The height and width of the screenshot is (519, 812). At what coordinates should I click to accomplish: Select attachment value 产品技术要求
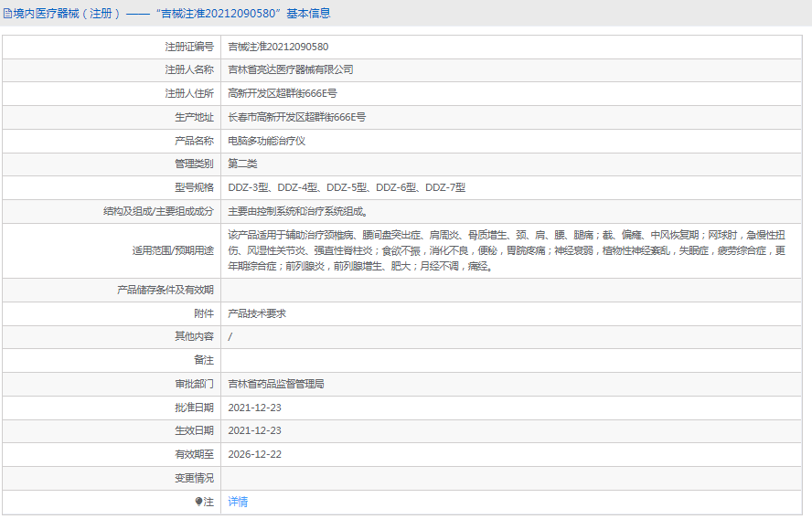[257, 313]
